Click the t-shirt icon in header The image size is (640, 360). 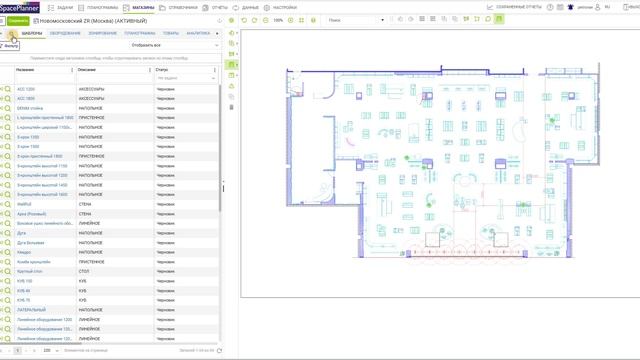click(x=571, y=7)
